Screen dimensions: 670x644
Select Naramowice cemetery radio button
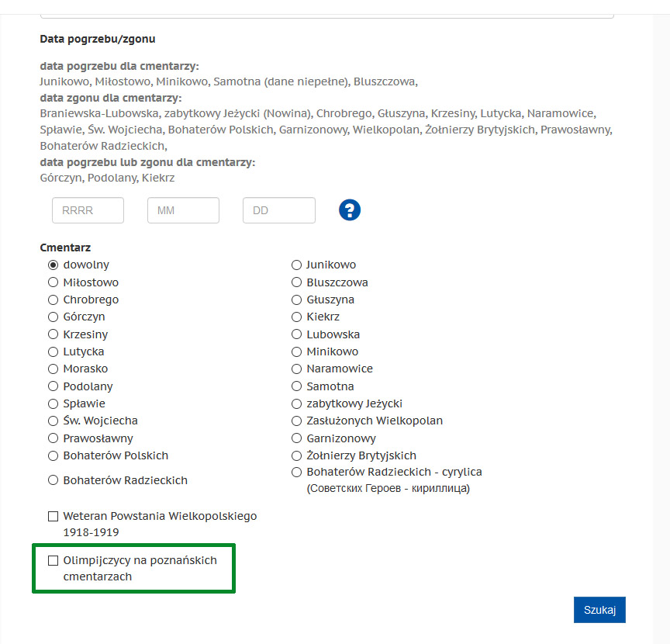[296, 369]
